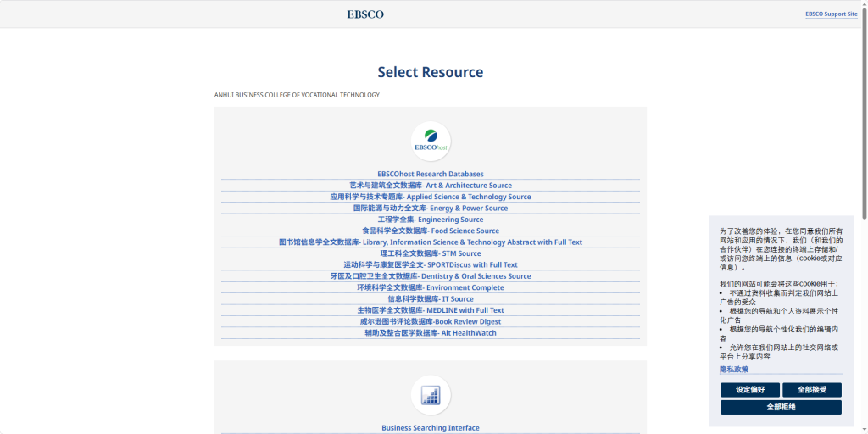Click 设定偏好 cookie preferences button
The height and width of the screenshot is (434, 868).
click(x=750, y=390)
